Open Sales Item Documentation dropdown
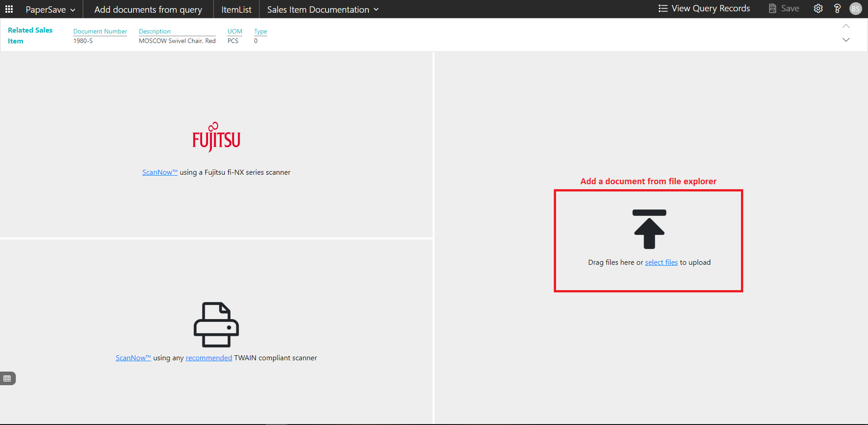Screen dimensions: 868x425 [323, 10]
